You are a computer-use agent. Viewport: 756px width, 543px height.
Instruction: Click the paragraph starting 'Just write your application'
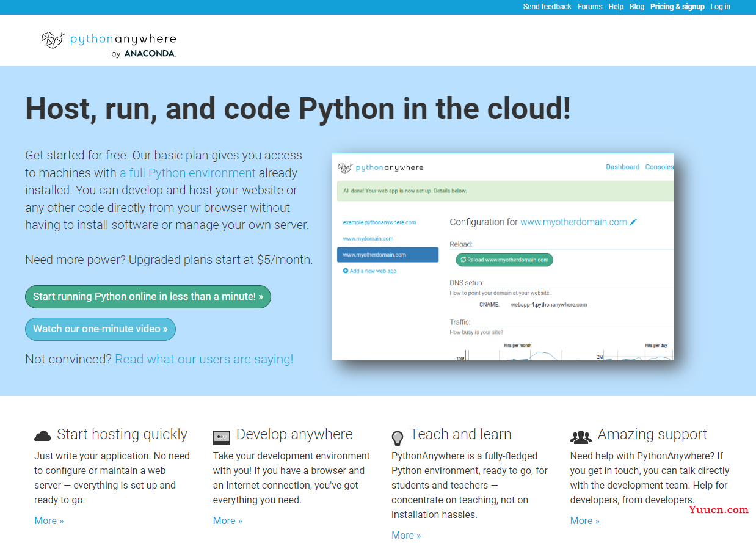click(112, 478)
